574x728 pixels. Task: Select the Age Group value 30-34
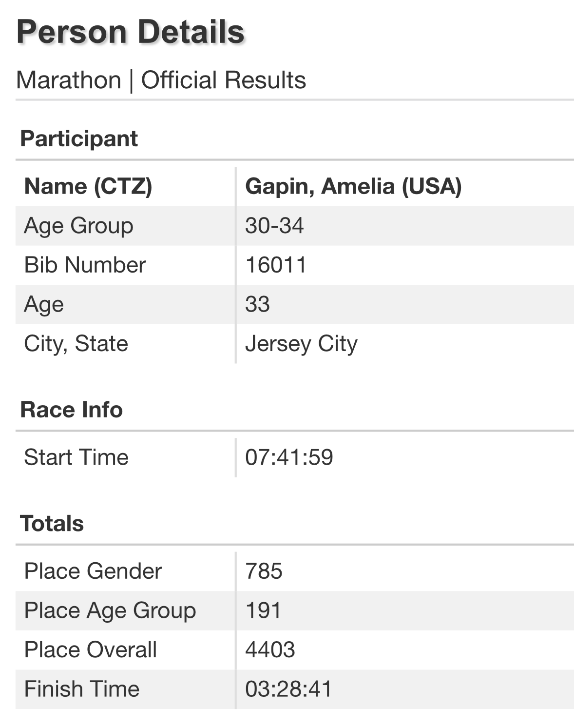[x=274, y=226]
